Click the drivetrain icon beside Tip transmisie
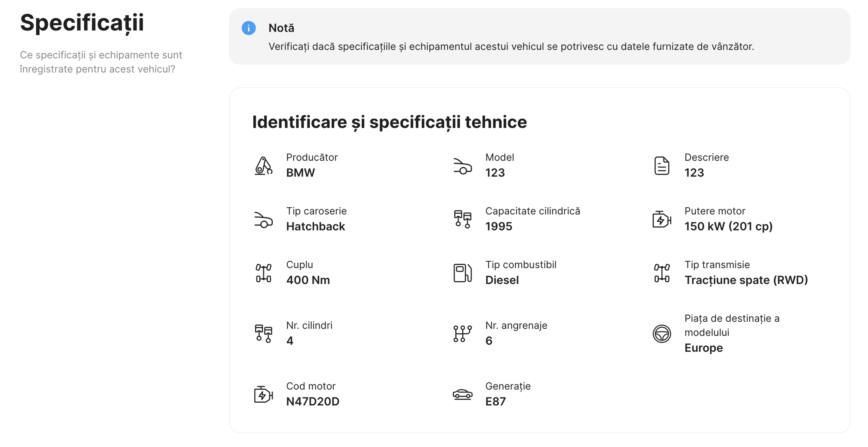This screenshot has width=868, height=447. coord(661,273)
